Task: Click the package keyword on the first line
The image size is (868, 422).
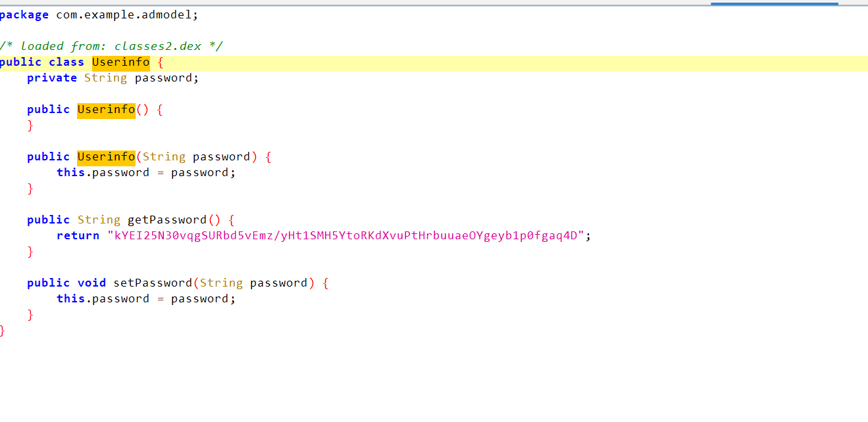Action: [x=24, y=14]
